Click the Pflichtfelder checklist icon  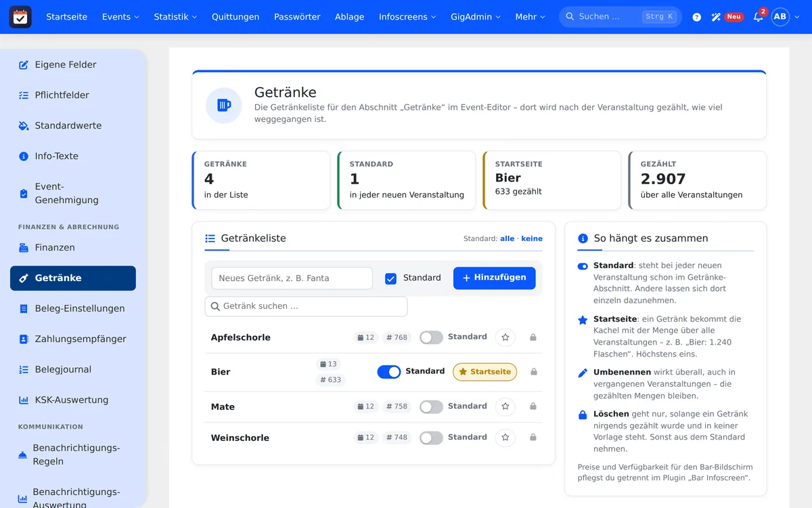24,96
